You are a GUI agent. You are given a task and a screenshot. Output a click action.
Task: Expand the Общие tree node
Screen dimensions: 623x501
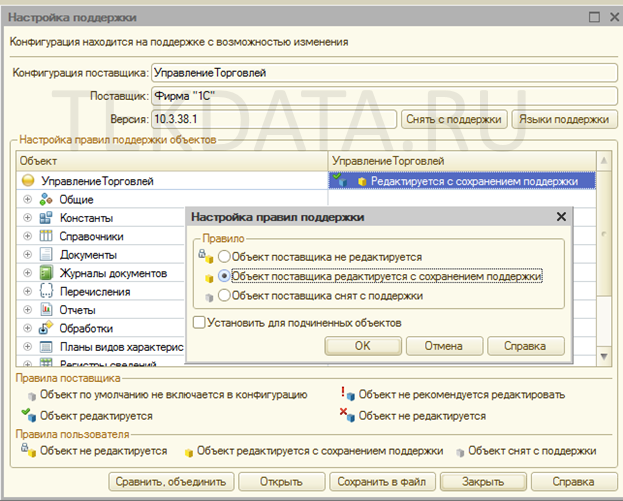click(x=27, y=199)
